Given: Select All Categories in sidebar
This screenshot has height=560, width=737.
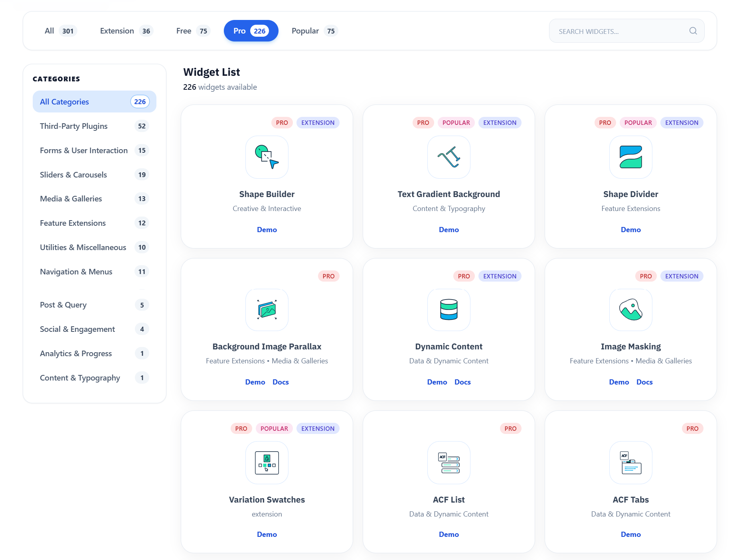Looking at the screenshot, I should [95, 102].
